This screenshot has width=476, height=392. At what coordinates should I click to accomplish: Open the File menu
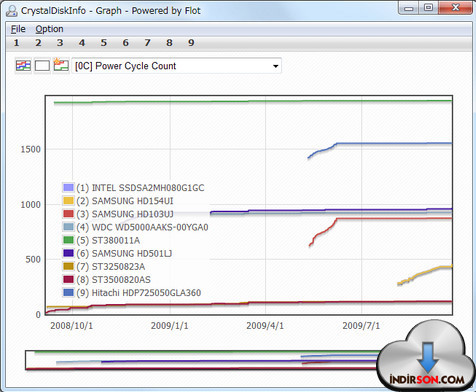tap(18, 29)
